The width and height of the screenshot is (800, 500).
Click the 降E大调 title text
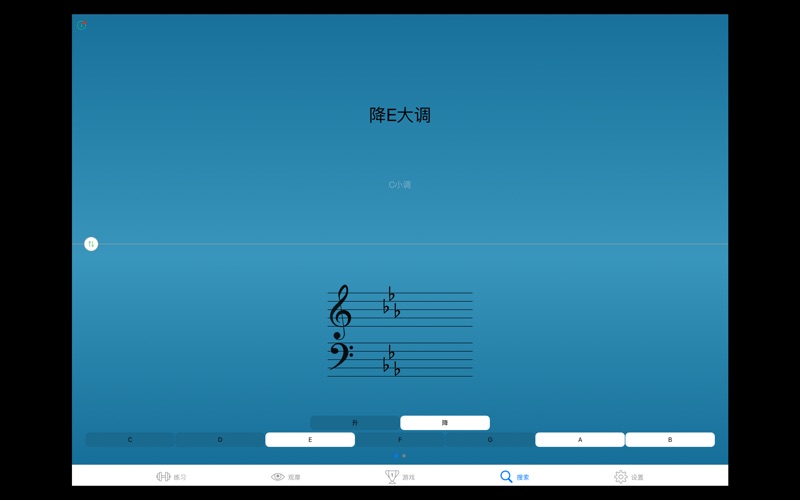(400, 115)
